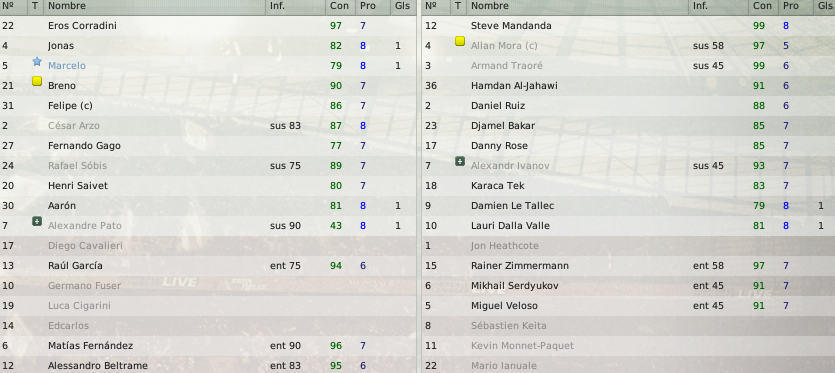Select Matías Fernández row
This screenshot has width=835, height=373.
click(208, 346)
